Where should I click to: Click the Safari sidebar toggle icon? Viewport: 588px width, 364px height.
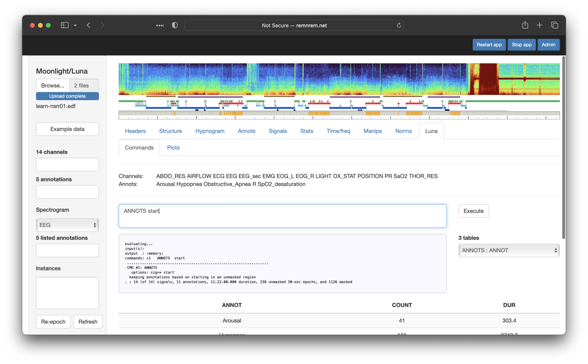(x=64, y=25)
